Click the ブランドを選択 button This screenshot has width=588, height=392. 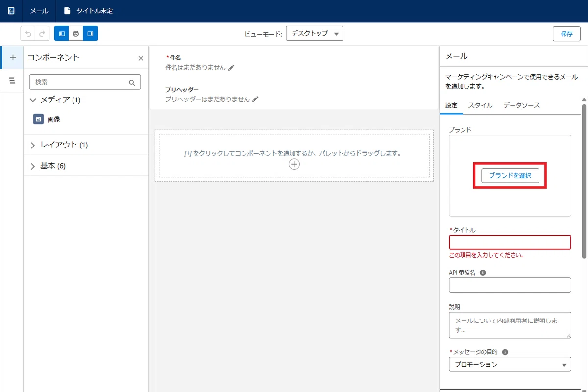click(510, 175)
